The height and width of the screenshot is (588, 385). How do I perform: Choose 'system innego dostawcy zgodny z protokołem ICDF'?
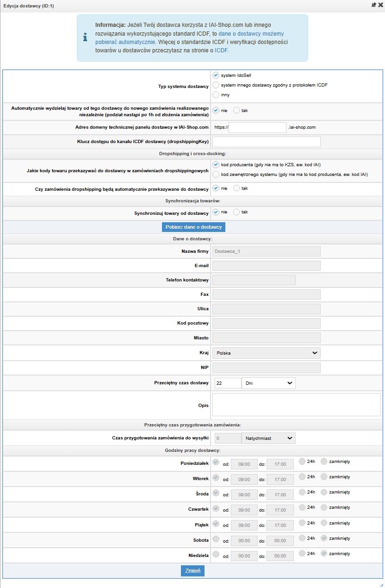click(x=216, y=85)
